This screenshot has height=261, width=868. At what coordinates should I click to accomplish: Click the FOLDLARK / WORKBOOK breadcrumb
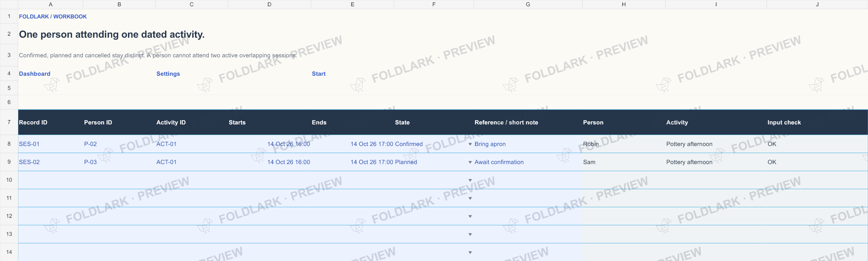[x=53, y=16]
